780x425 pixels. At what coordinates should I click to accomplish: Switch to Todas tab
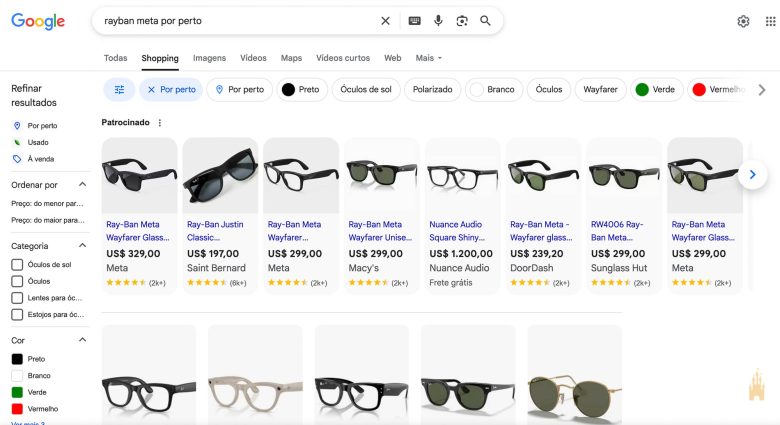pyautogui.click(x=115, y=58)
